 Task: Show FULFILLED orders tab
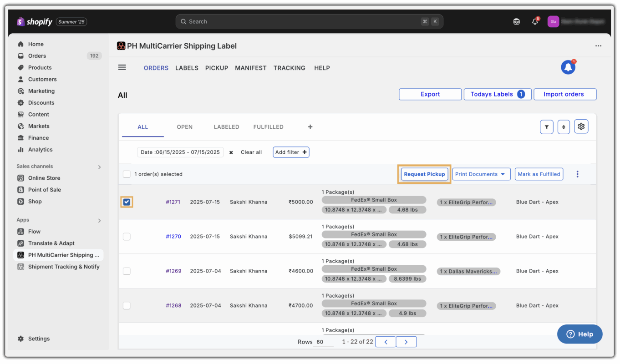(269, 127)
